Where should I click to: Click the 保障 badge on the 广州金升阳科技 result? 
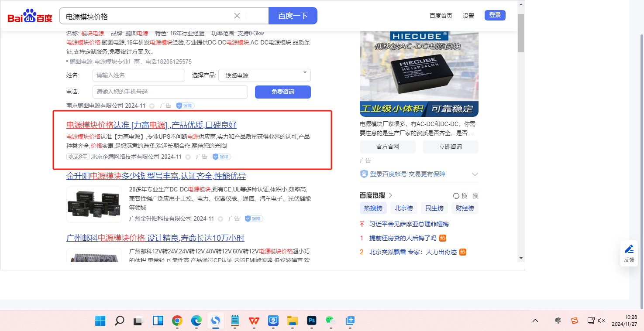pos(254,218)
